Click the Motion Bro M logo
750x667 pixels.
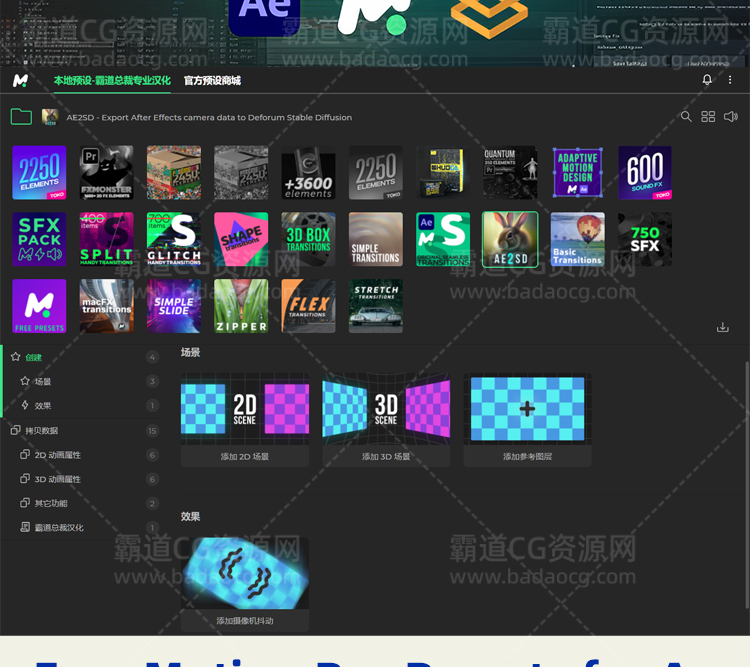click(20, 80)
